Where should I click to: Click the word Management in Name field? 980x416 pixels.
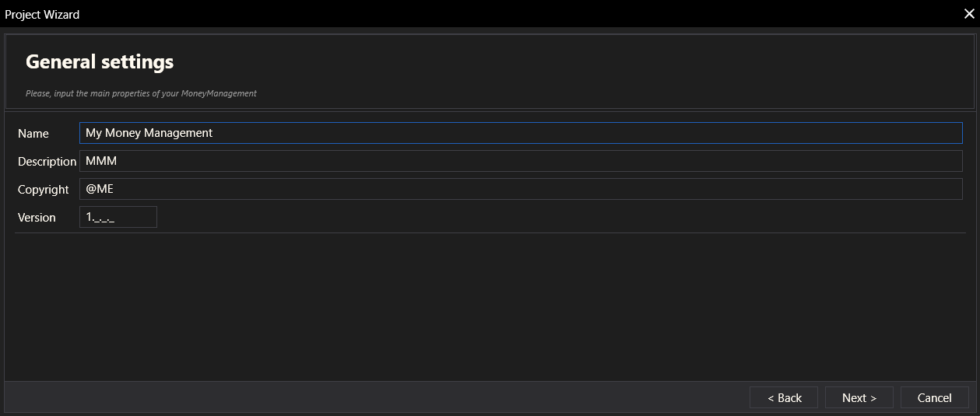click(178, 133)
